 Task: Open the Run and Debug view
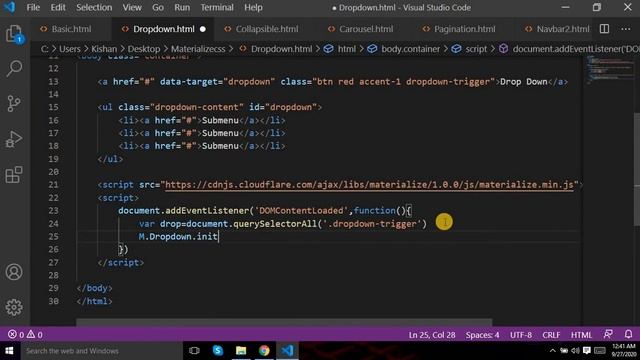click(14, 139)
